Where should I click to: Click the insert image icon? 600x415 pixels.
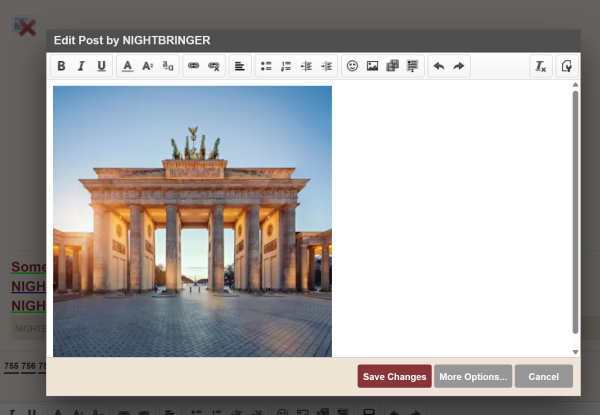[372, 66]
